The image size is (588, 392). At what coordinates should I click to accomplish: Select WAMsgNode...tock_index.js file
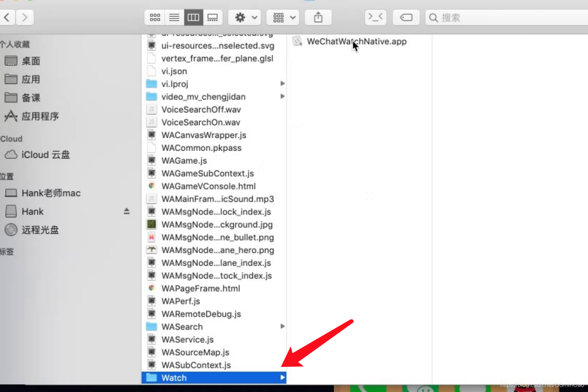tap(214, 275)
